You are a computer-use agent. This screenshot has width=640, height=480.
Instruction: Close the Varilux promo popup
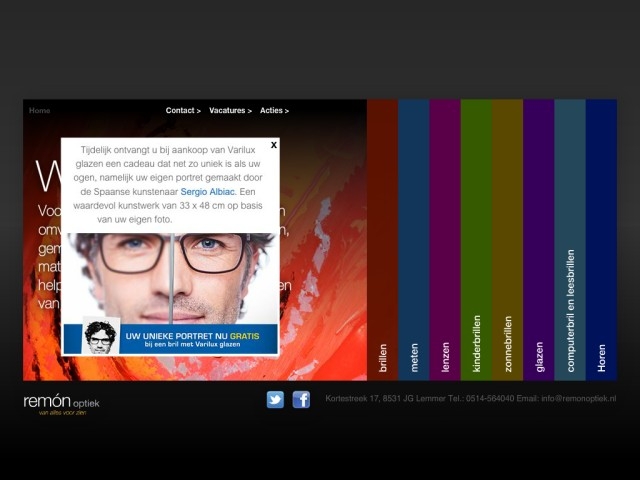tap(273, 145)
